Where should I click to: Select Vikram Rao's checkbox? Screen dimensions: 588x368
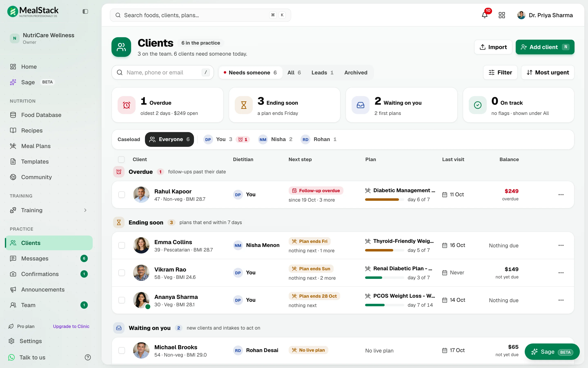121,273
